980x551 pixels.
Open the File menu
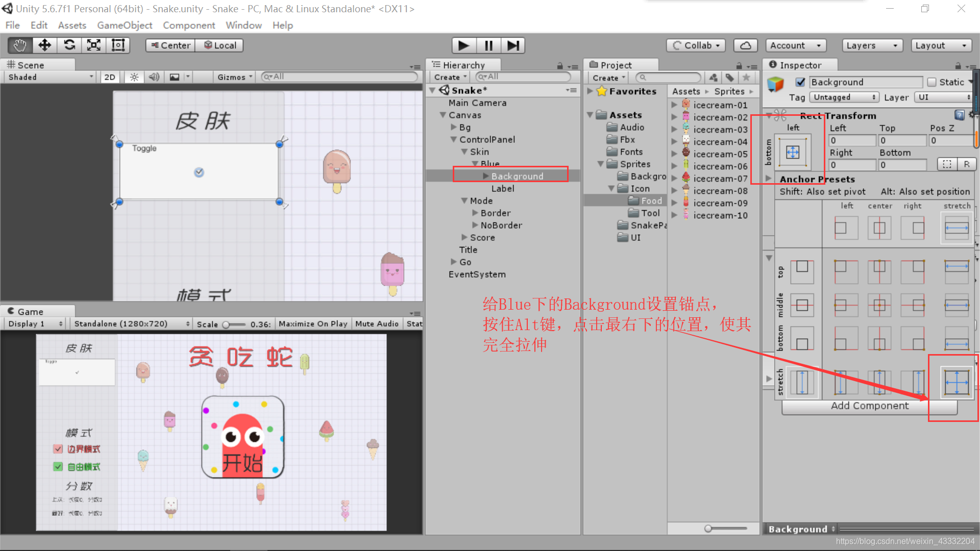[x=13, y=25]
